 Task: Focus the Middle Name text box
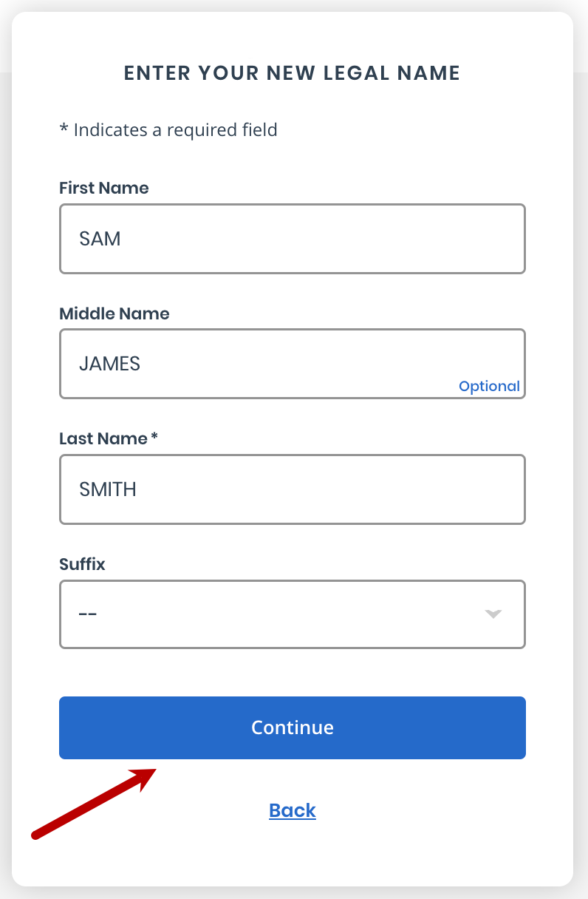(x=292, y=364)
